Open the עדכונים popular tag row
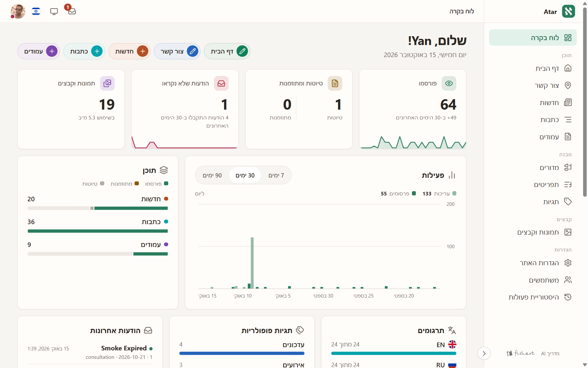Screen dimensions: 588x368 [x=242, y=348]
